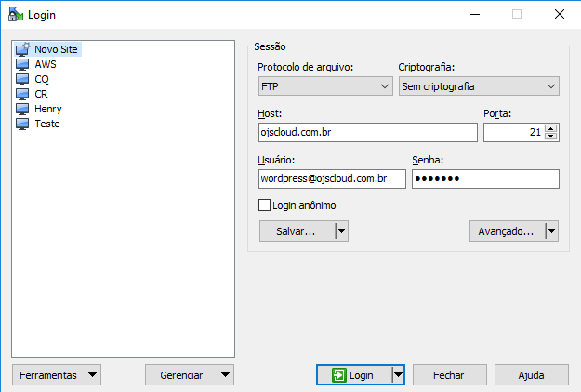
Task: Click the CR site monitor icon
Action: tap(22, 94)
